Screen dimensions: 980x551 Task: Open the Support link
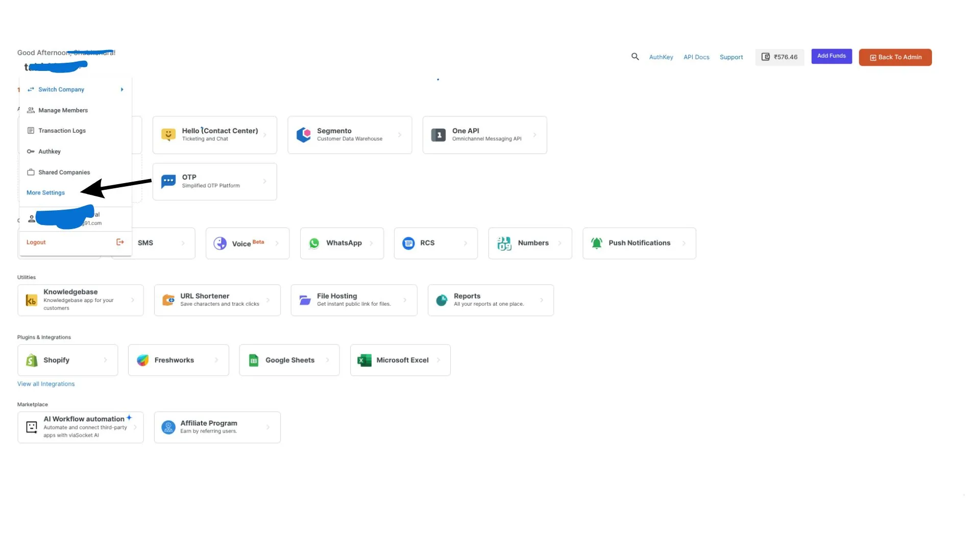[x=731, y=57]
